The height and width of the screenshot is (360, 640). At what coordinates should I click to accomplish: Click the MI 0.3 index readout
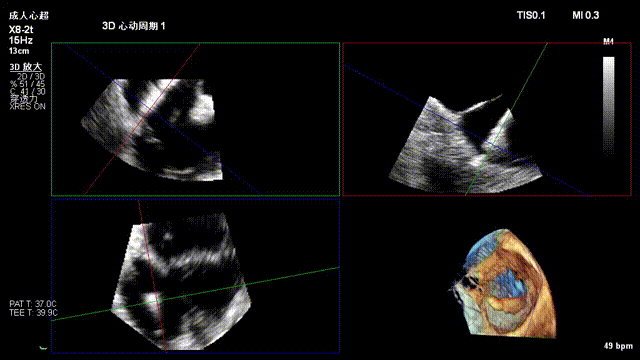[585, 16]
